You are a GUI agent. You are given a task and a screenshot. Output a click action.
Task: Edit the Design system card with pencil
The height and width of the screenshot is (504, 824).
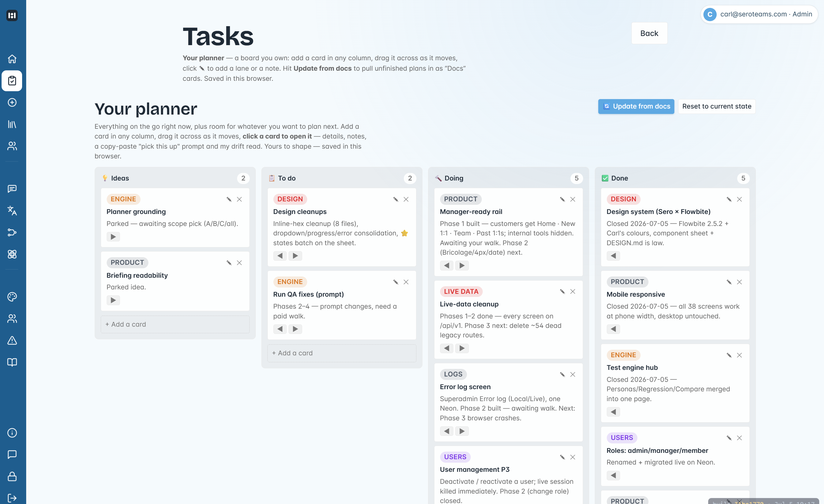click(x=729, y=199)
